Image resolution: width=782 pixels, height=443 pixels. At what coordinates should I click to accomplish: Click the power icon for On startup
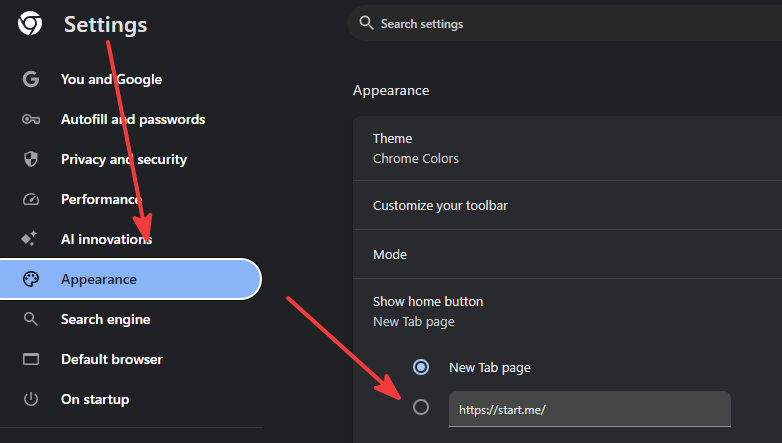click(x=30, y=399)
